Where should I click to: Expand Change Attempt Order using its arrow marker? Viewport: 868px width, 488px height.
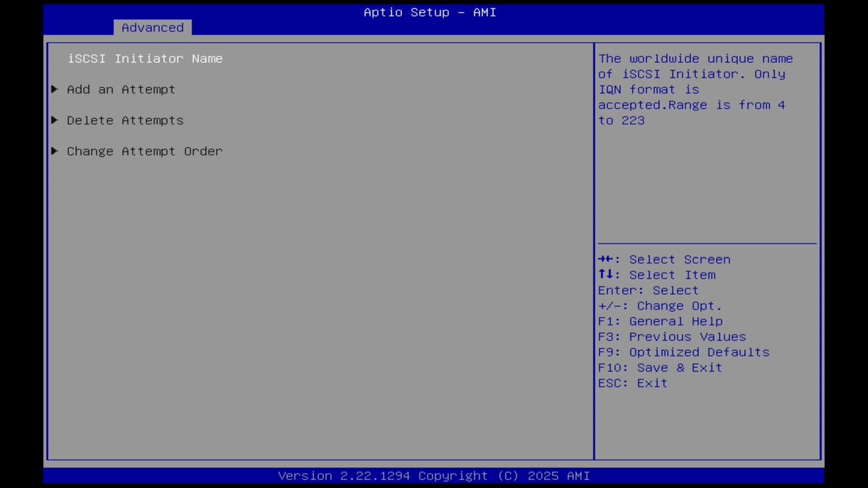tap(54, 151)
